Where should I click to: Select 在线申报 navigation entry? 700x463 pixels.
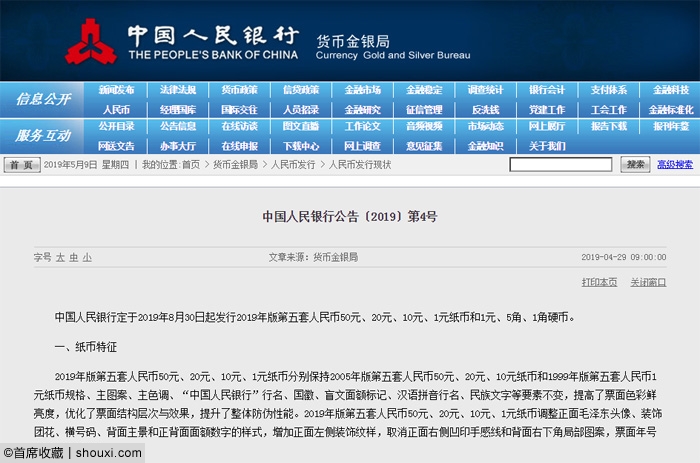pyautogui.click(x=239, y=146)
